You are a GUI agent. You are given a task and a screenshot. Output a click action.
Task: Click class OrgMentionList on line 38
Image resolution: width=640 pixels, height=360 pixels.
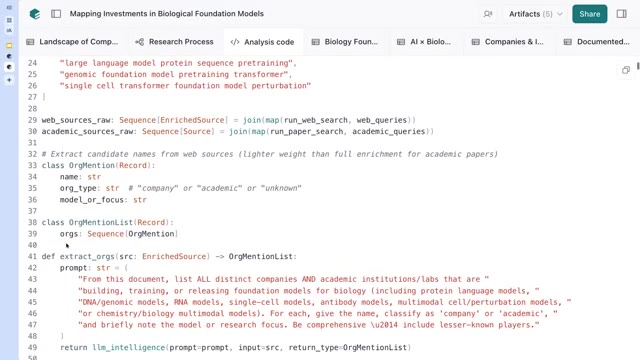pyautogui.click(x=87, y=222)
